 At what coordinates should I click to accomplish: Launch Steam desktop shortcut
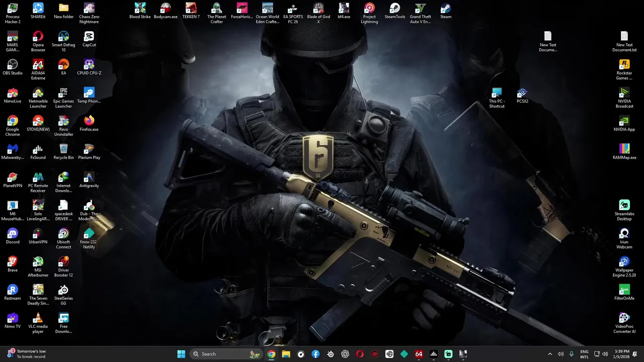point(446,11)
